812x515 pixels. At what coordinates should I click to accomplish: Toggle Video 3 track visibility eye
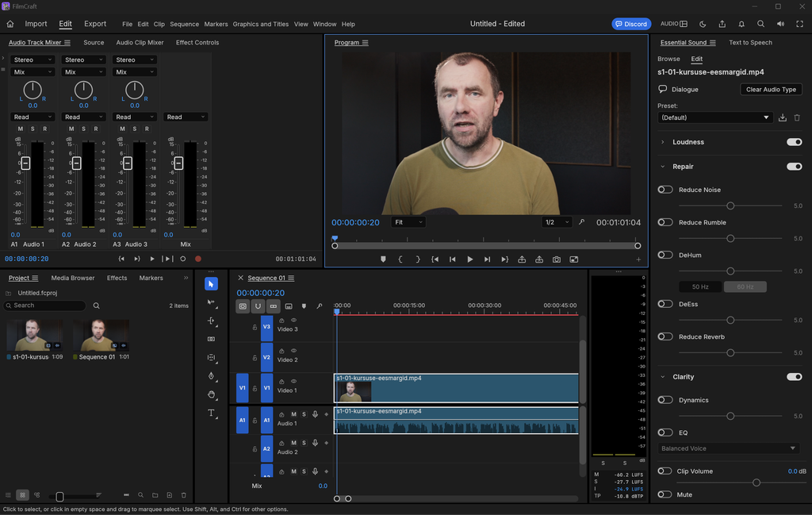pos(293,321)
